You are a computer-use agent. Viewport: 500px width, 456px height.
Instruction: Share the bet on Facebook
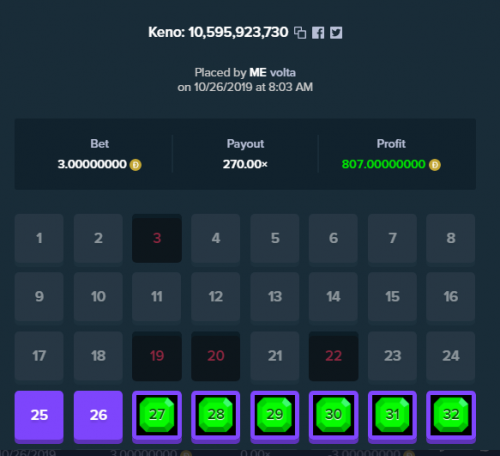pos(318,33)
